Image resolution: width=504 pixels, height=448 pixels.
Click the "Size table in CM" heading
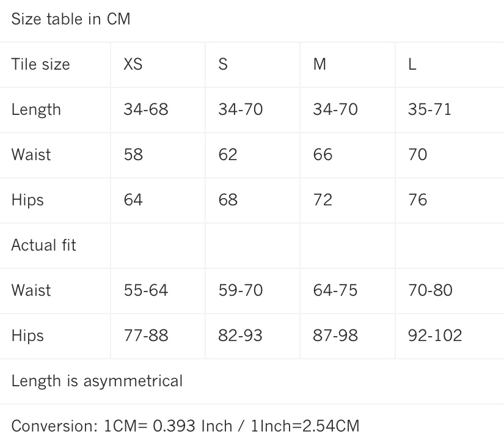click(71, 19)
